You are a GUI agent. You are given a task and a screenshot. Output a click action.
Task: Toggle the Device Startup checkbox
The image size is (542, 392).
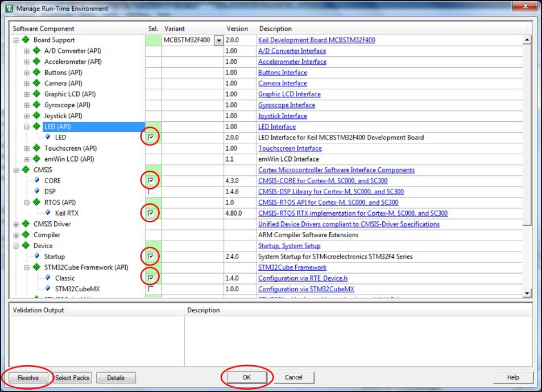pyautogui.click(x=151, y=256)
